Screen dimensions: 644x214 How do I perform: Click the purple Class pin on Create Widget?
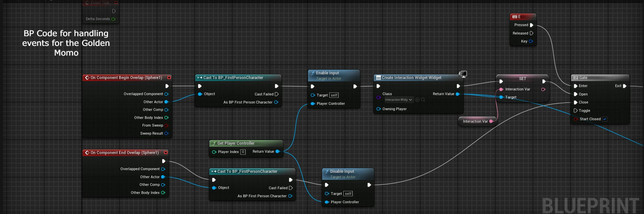tap(379, 97)
